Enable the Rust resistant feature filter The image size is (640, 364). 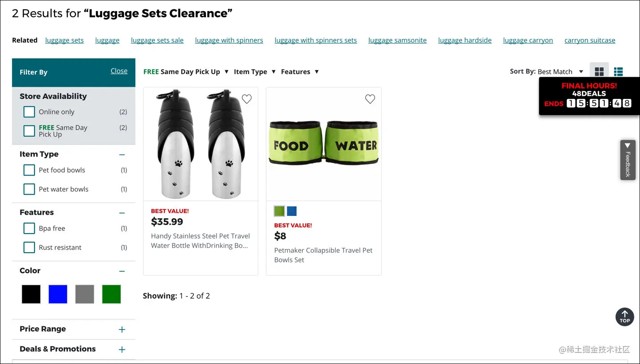pyautogui.click(x=29, y=247)
